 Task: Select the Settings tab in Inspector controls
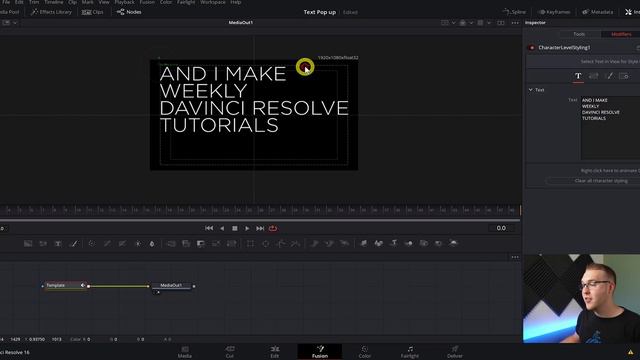click(624, 76)
